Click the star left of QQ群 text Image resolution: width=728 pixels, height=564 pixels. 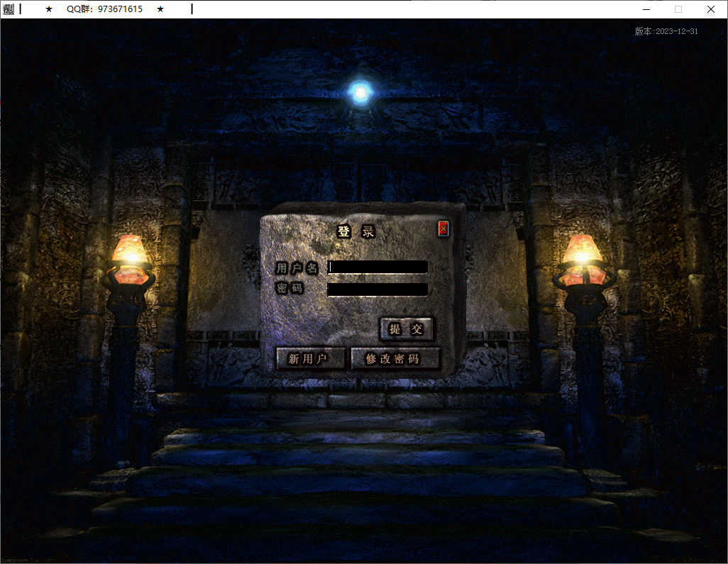49,9
